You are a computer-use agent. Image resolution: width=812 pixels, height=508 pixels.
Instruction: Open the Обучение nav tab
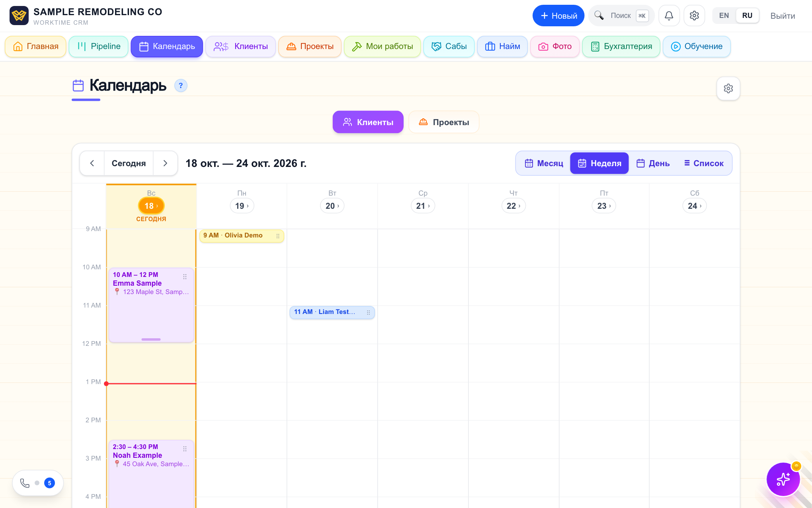[x=697, y=47]
